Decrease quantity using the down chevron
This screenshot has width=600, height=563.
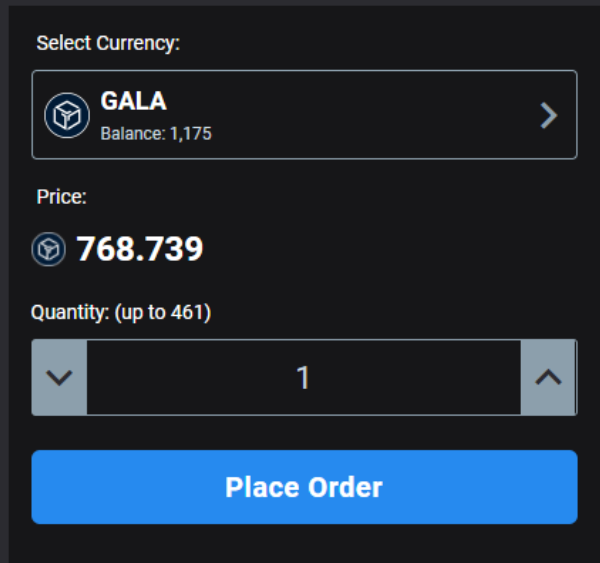point(59,377)
